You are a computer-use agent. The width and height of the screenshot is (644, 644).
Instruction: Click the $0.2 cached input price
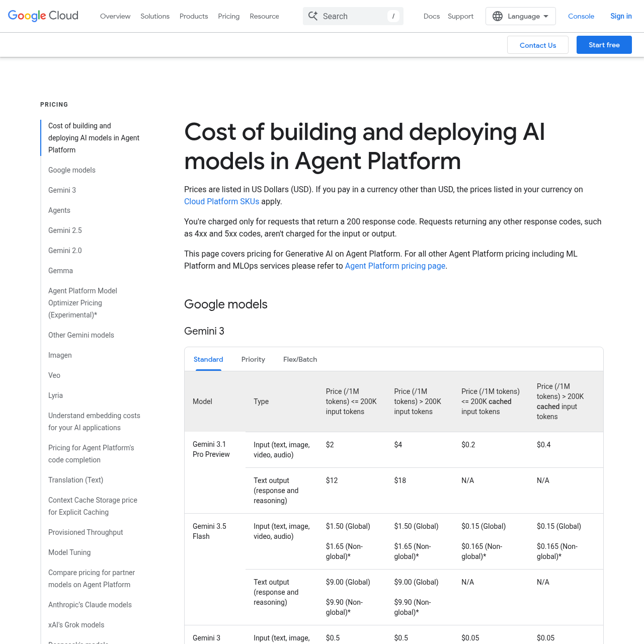[x=468, y=445]
